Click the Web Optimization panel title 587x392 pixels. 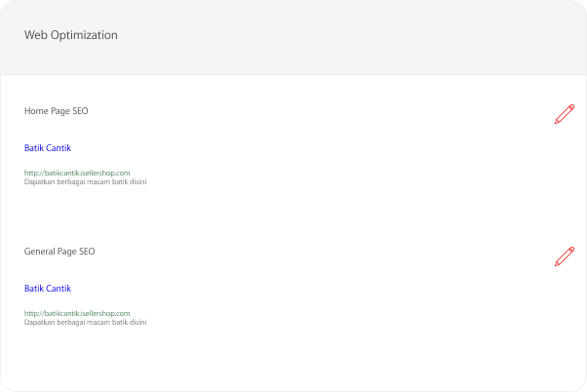coord(71,35)
